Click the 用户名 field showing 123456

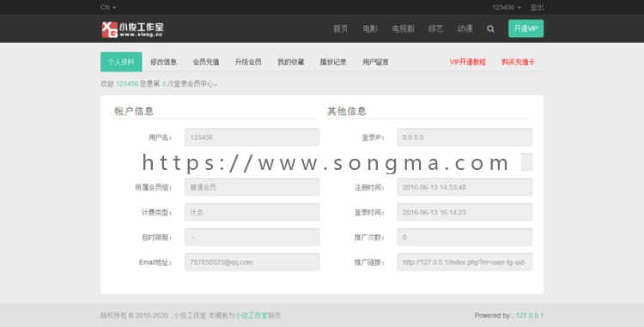(x=252, y=137)
